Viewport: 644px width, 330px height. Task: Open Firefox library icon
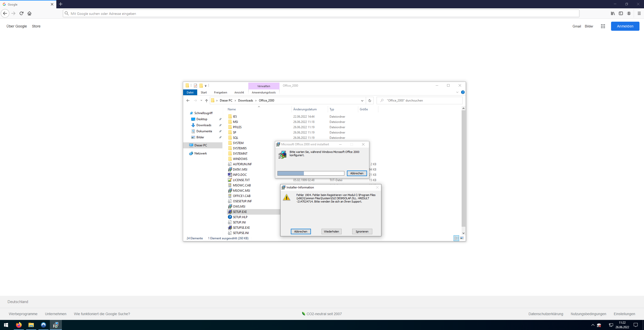[613, 13]
